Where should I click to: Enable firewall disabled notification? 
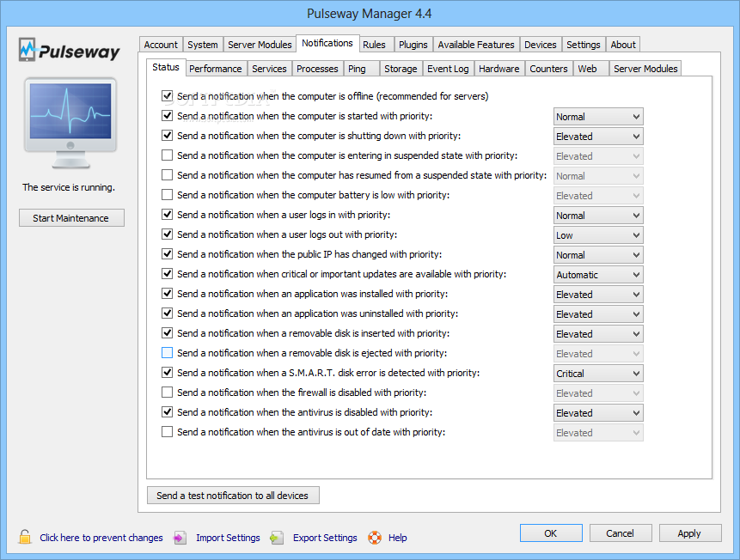(167, 393)
